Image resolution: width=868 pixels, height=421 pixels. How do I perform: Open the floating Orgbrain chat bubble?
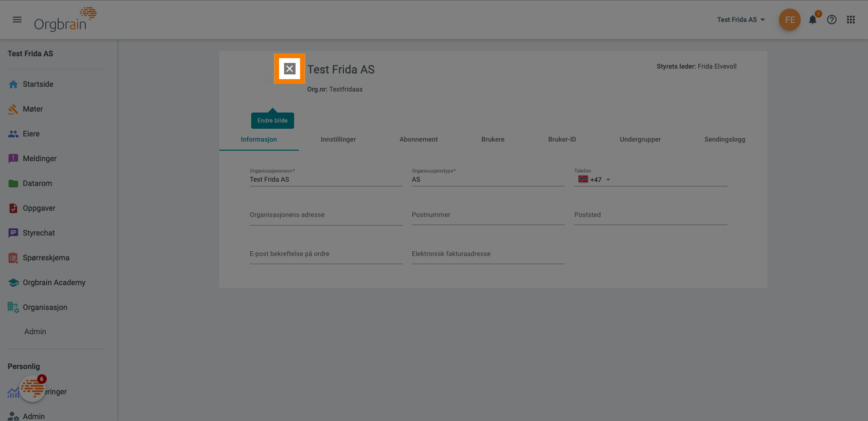pyautogui.click(x=32, y=388)
